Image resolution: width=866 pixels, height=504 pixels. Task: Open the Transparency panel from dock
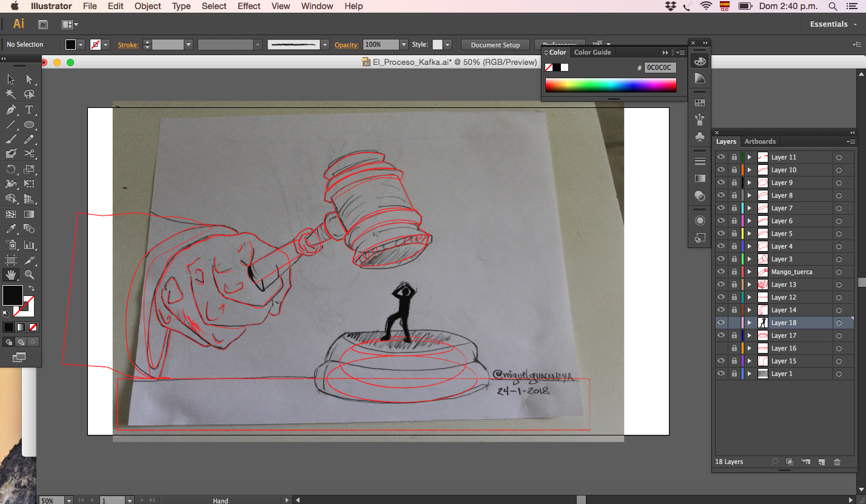(x=700, y=196)
